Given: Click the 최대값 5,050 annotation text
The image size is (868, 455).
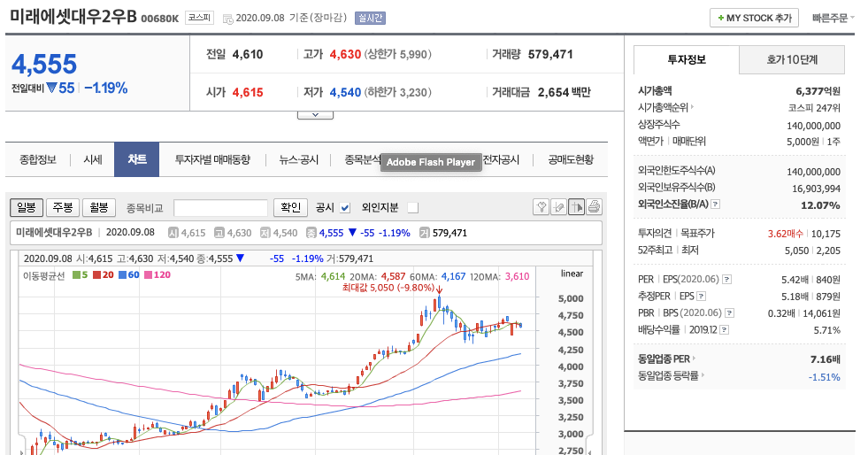Looking at the screenshot, I should point(388,288).
